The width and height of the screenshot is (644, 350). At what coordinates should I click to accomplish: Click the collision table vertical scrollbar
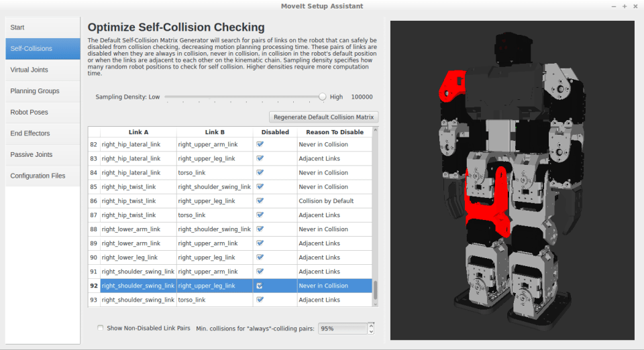(376, 290)
